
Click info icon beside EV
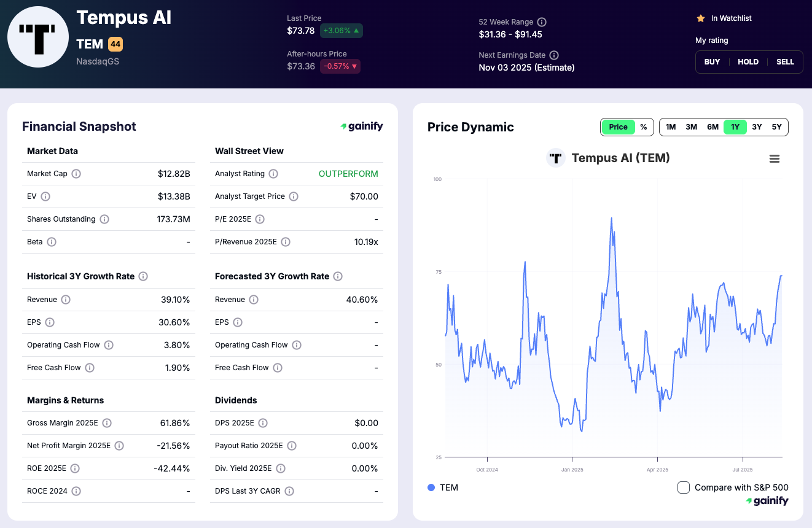[45, 196]
